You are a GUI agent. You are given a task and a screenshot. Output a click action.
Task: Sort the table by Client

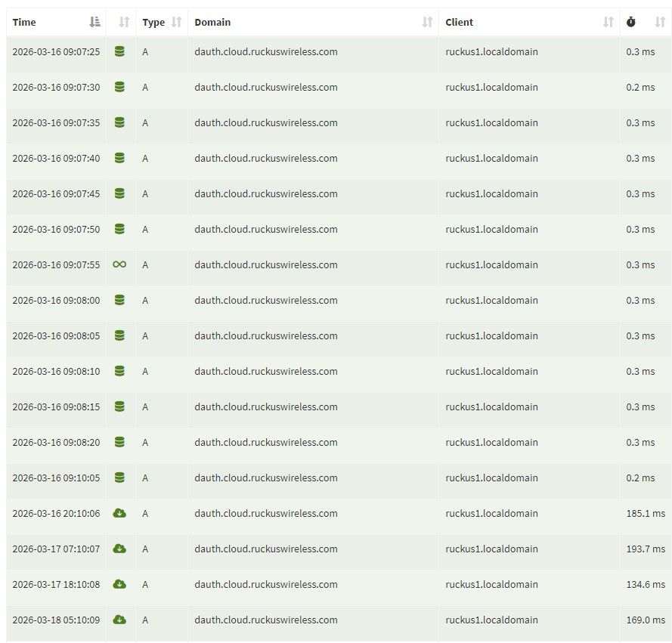609,22
